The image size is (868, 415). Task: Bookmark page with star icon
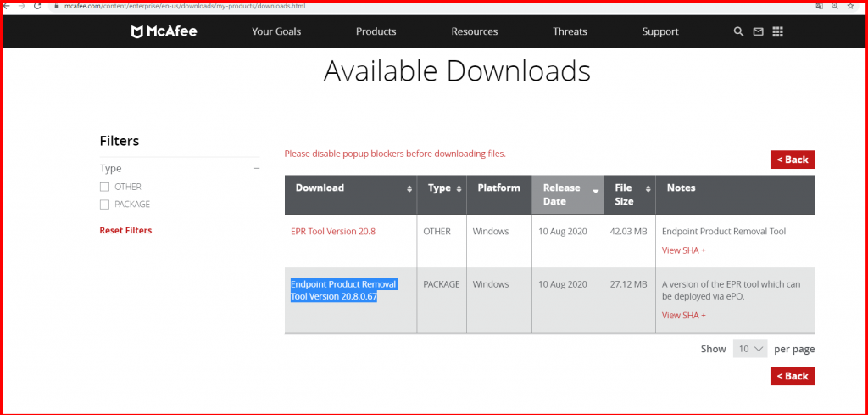click(x=851, y=6)
